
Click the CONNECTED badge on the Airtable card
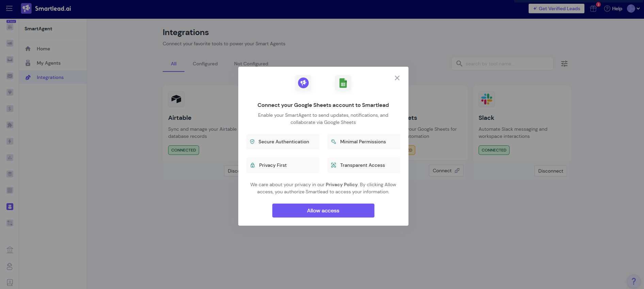(183, 150)
